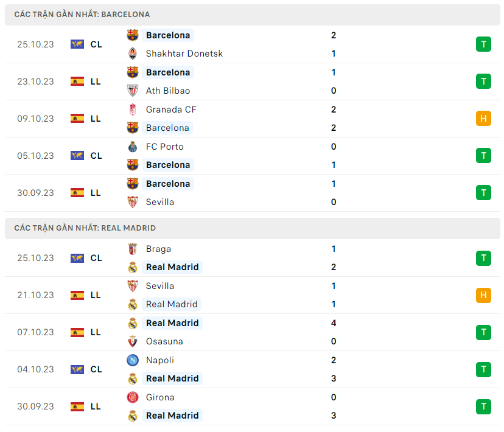Screen dimensions: 504x432
Task: Open the Osasuna team link
Action: click(x=164, y=341)
